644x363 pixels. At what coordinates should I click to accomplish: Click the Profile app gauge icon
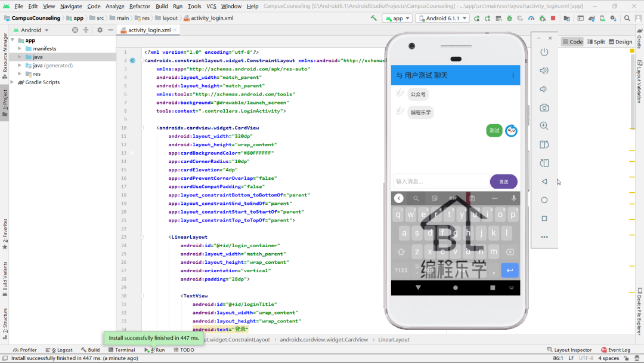point(531,19)
